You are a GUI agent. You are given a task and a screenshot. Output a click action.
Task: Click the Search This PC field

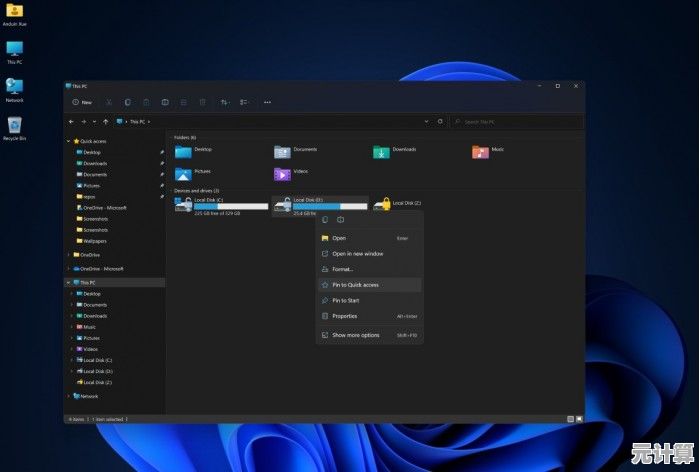(x=515, y=121)
